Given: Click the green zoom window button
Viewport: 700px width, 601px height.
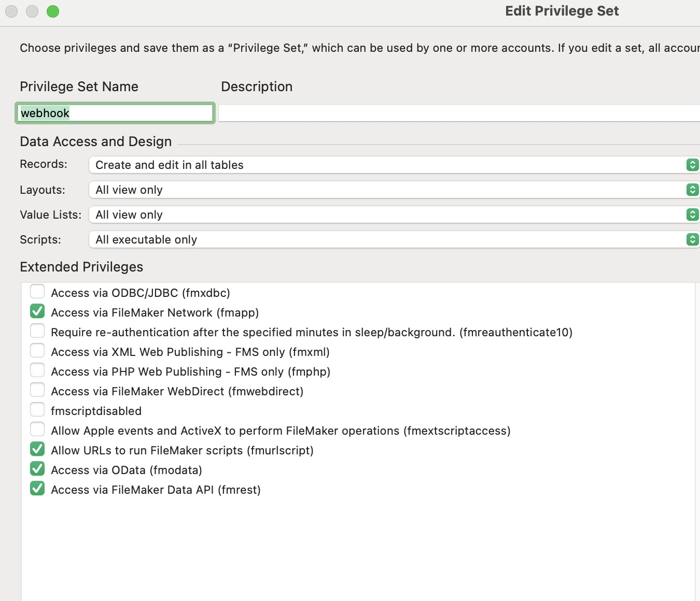Looking at the screenshot, I should point(53,11).
